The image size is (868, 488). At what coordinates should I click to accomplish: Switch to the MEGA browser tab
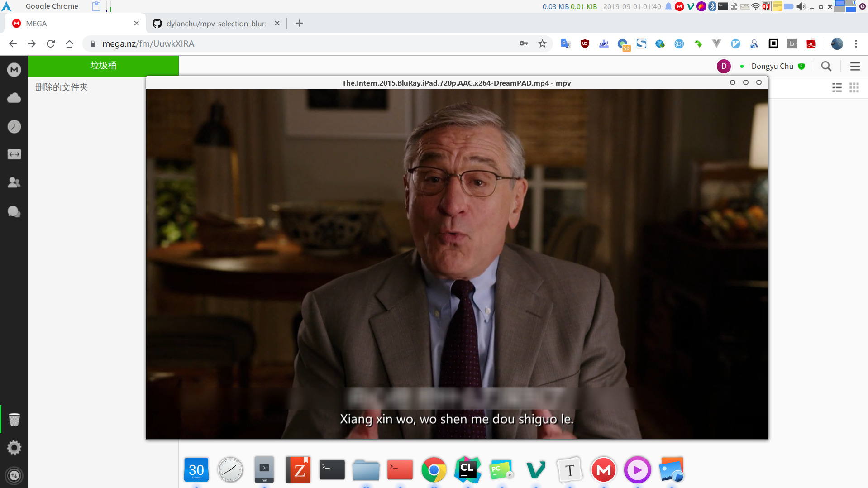[75, 24]
